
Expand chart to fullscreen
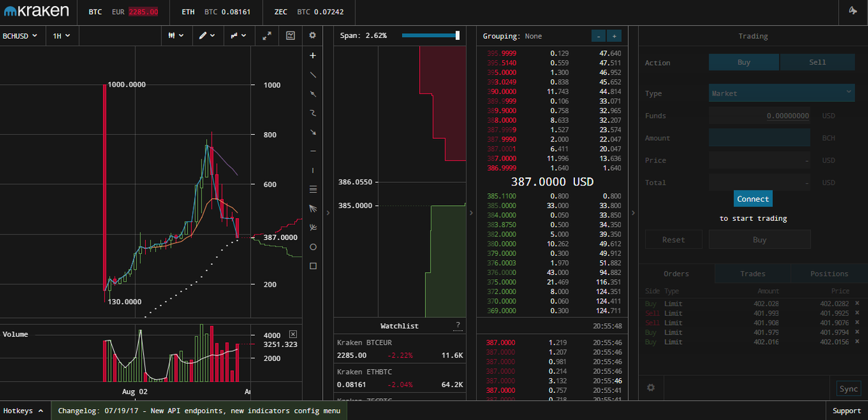click(x=267, y=35)
